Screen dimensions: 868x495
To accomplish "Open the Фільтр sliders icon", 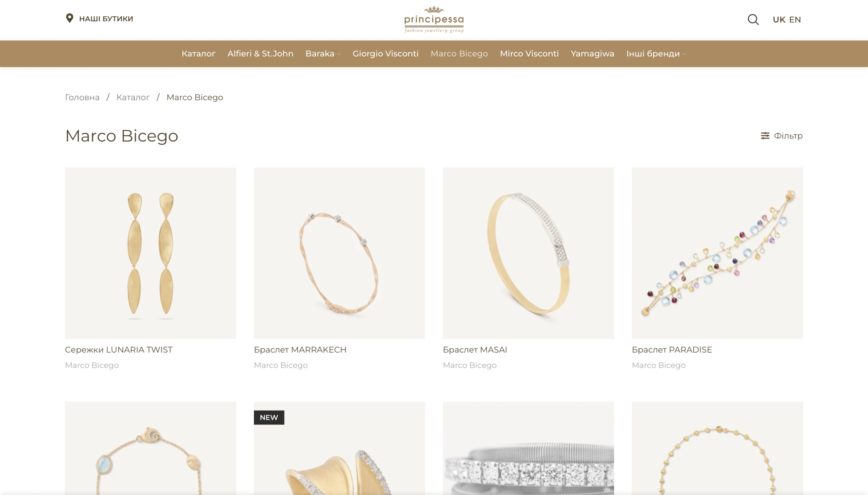I will (x=765, y=136).
